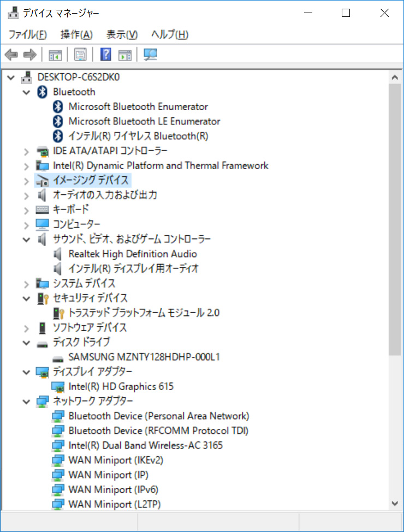
Task: Close the Device Manager window
Action: coord(384,13)
